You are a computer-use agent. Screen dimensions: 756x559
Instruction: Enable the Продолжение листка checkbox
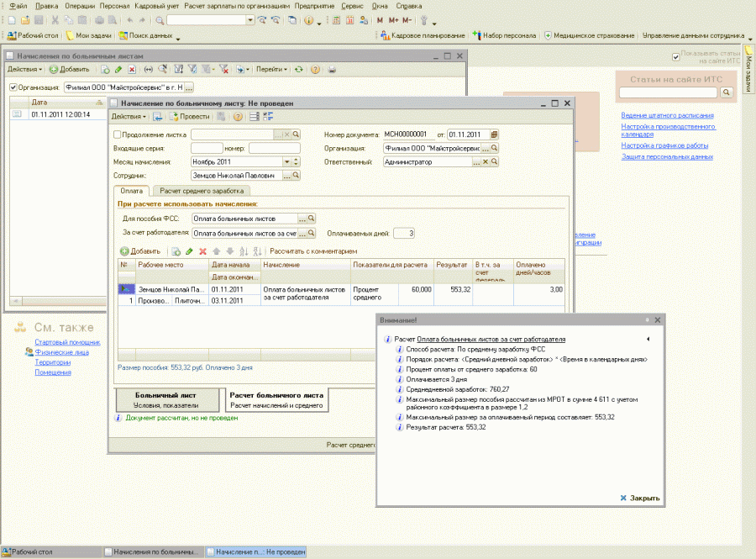(117, 134)
